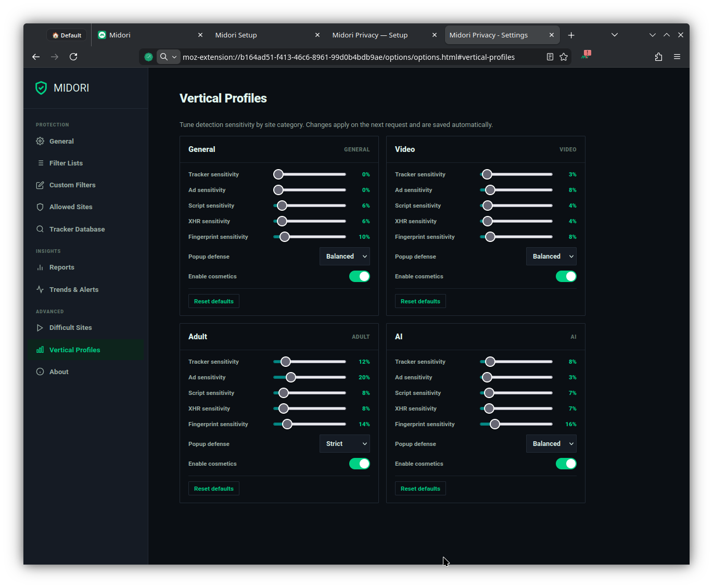Image resolution: width=713 pixels, height=588 pixels.
Task: Switch to the Midori tab
Action: point(150,35)
